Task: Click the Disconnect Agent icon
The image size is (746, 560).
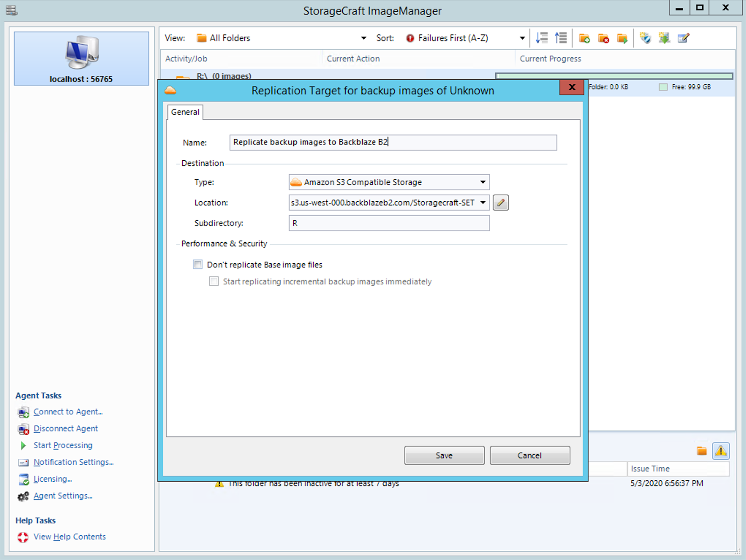Action: point(23,429)
